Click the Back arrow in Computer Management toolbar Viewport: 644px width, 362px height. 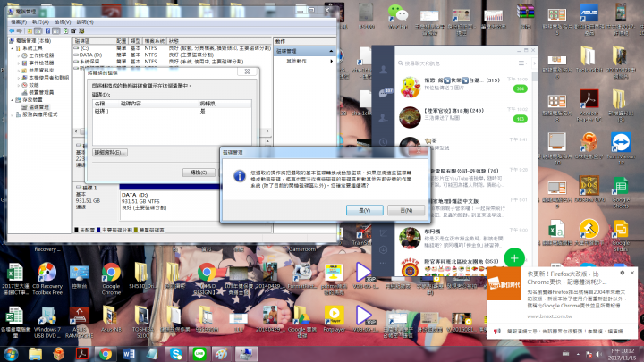point(12,31)
